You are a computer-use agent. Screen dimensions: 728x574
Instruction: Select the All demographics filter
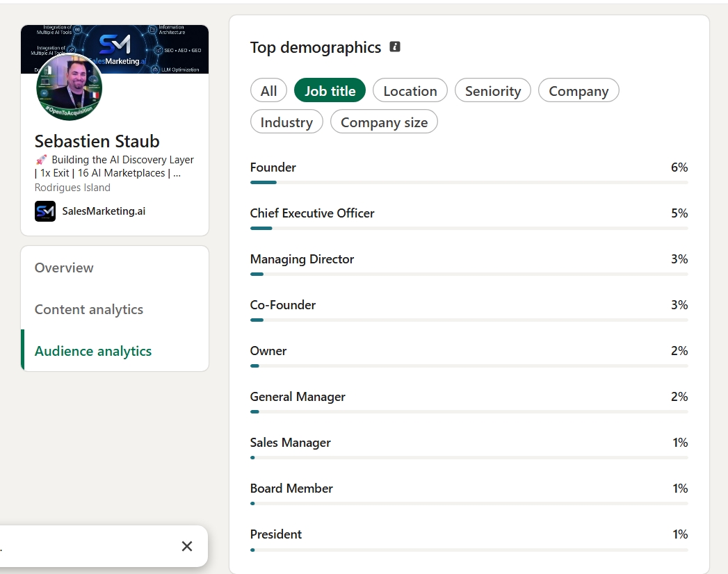click(268, 90)
